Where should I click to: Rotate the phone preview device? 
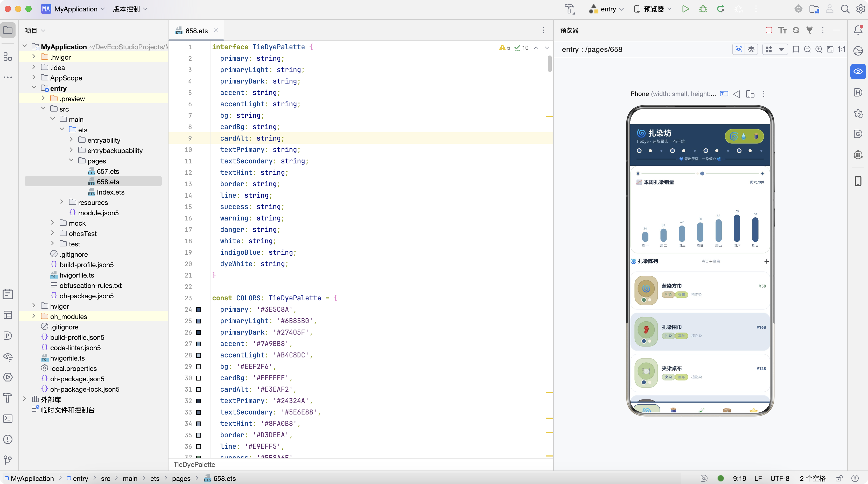click(750, 94)
